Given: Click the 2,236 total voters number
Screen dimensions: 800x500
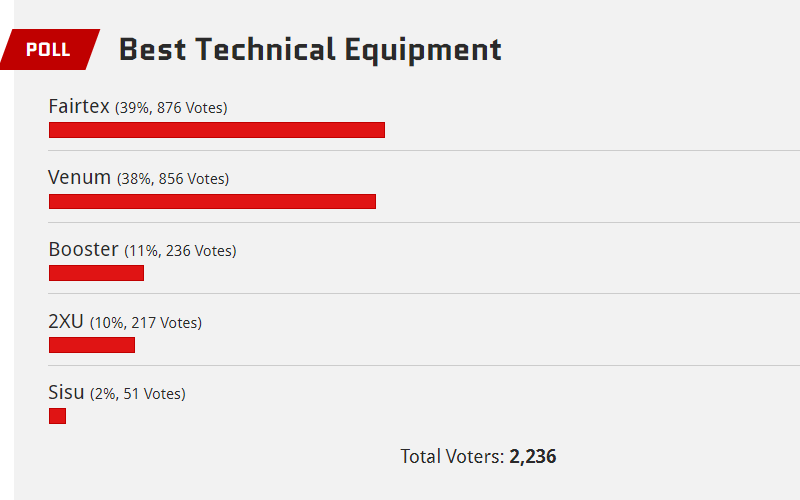Looking at the screenshot, I should [533, 457].
